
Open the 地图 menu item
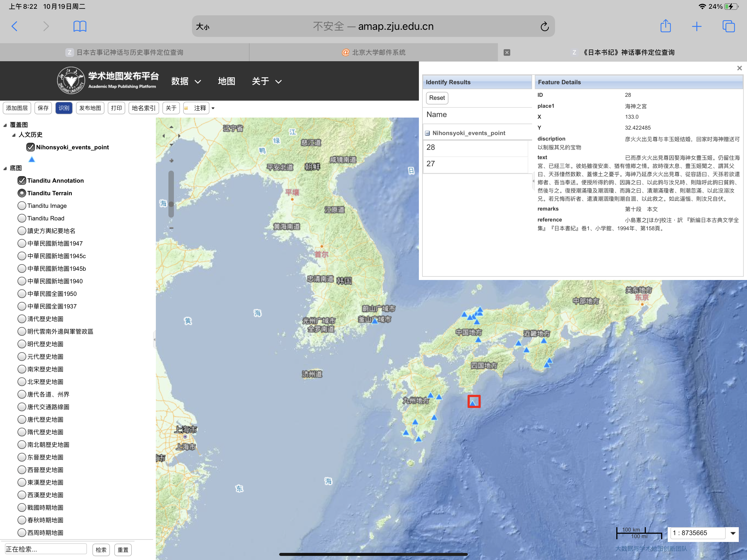(x=226, y=81)
